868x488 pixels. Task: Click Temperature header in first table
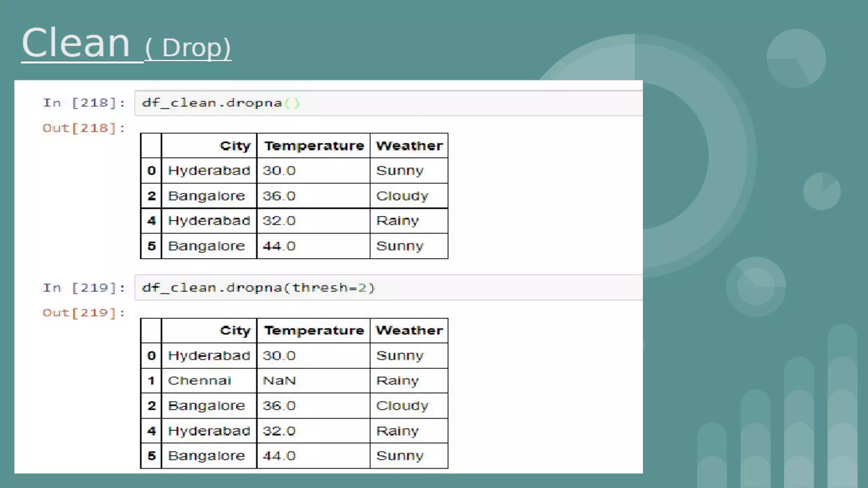click(314, 146)
